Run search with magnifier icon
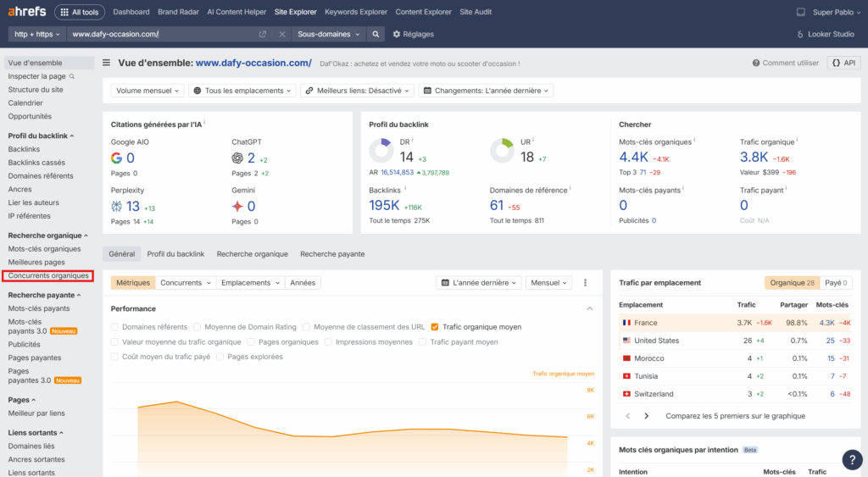The image size is (868, 477). pos(376,34)
